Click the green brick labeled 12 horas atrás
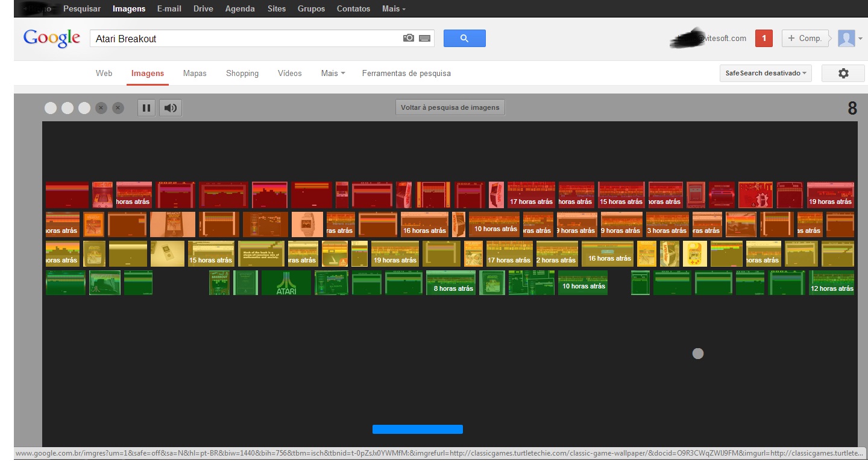 831,282
